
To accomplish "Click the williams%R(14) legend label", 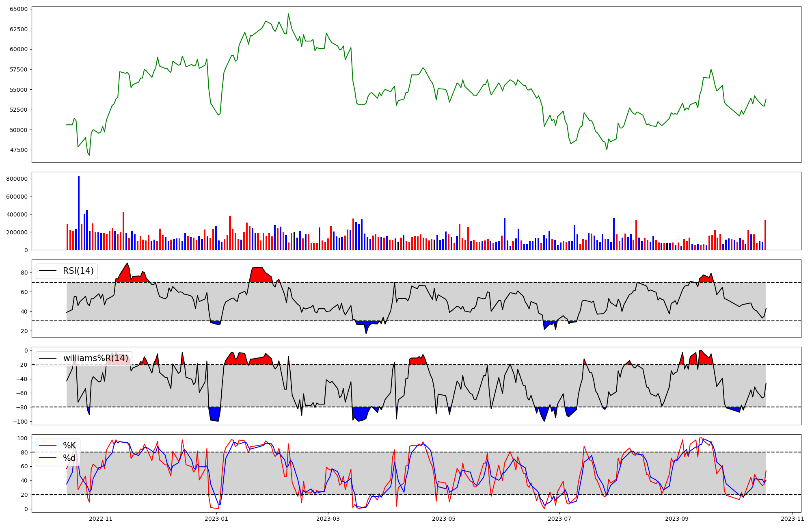I will tap(96, 358).
